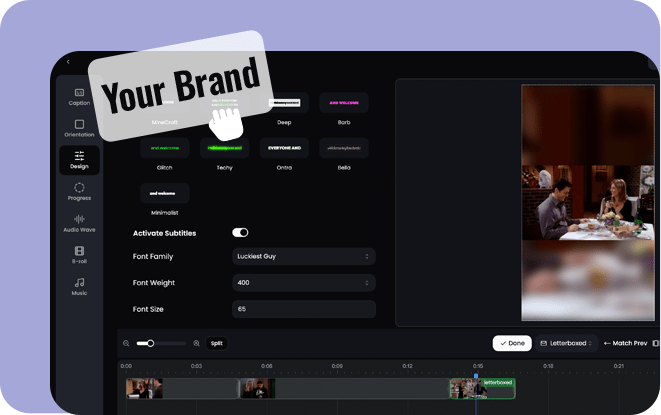The width and height of the screenshot is (661, 415).
Task: Select the Glitch subtitle style
Action: point(163,149)
